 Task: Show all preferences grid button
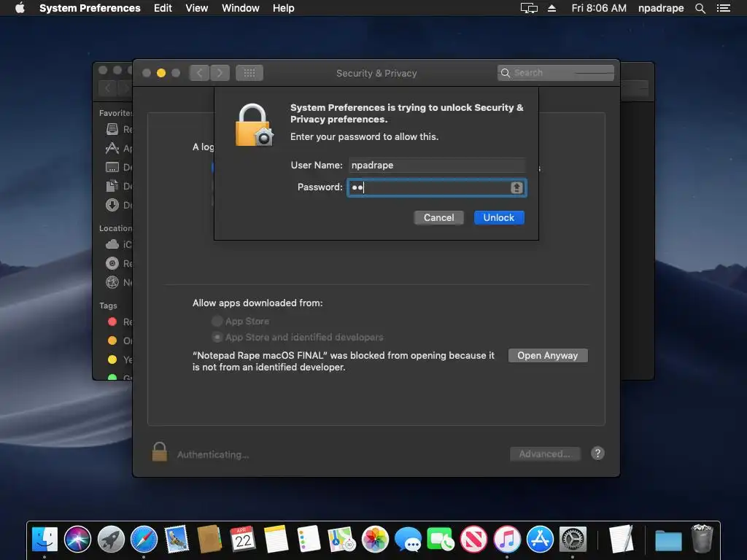point(249,73)
